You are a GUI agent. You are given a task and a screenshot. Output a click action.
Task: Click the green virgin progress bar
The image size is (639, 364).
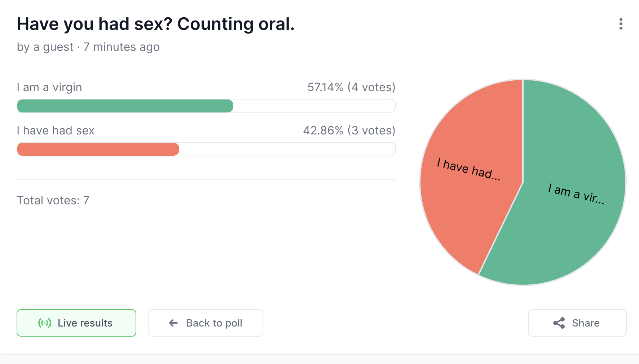tap(125, 106)
